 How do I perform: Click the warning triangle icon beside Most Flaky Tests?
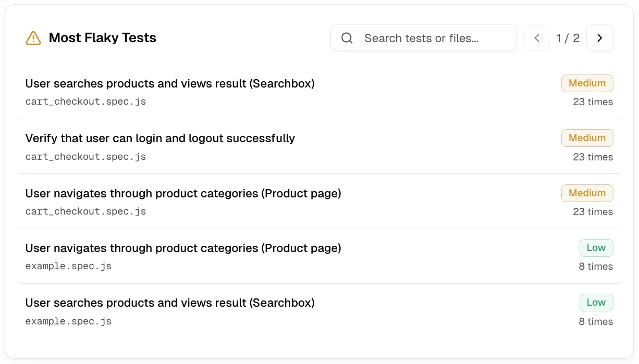[33, 37]
